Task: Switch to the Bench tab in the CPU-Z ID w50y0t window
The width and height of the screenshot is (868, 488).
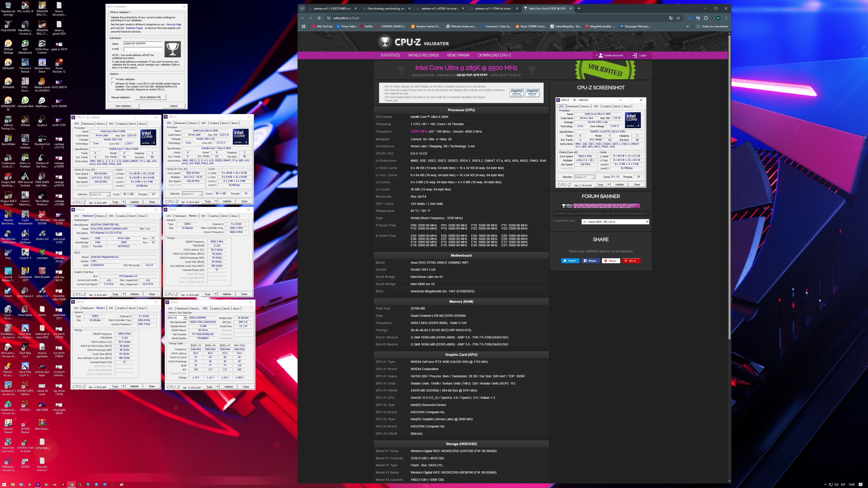Action: 133,124
